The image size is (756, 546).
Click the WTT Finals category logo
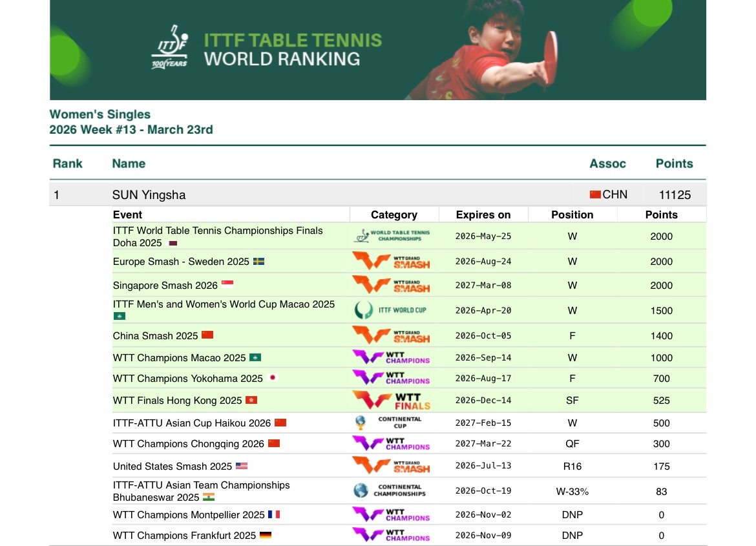click(x=392, y=400)
